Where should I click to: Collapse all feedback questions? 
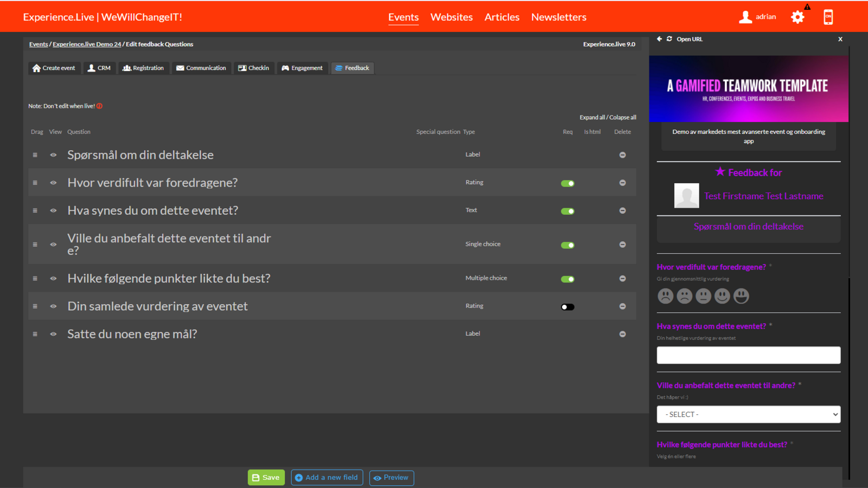coord(623,118)
